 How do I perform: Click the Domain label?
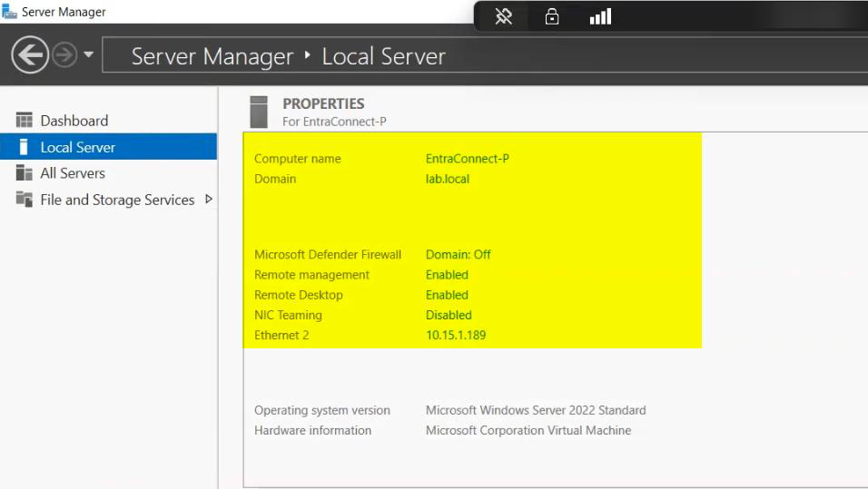pyautogui.click(x=275, y=179)
